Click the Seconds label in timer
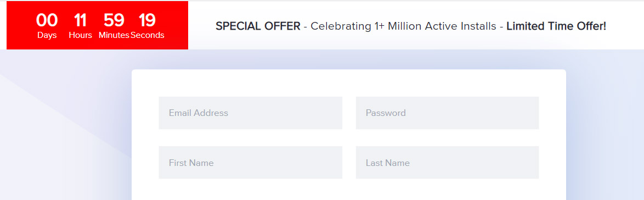644x200 pixels. pyautogui.click(x=148, y=35)
